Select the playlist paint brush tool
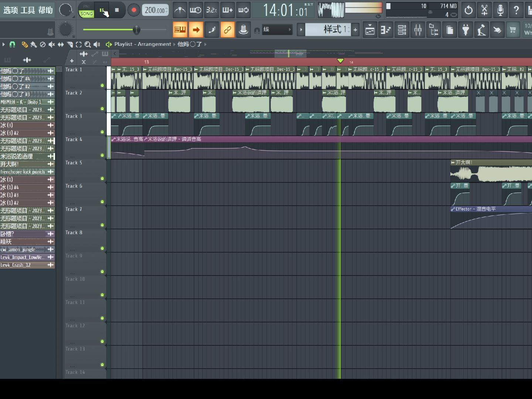 (x=34, y=44)
